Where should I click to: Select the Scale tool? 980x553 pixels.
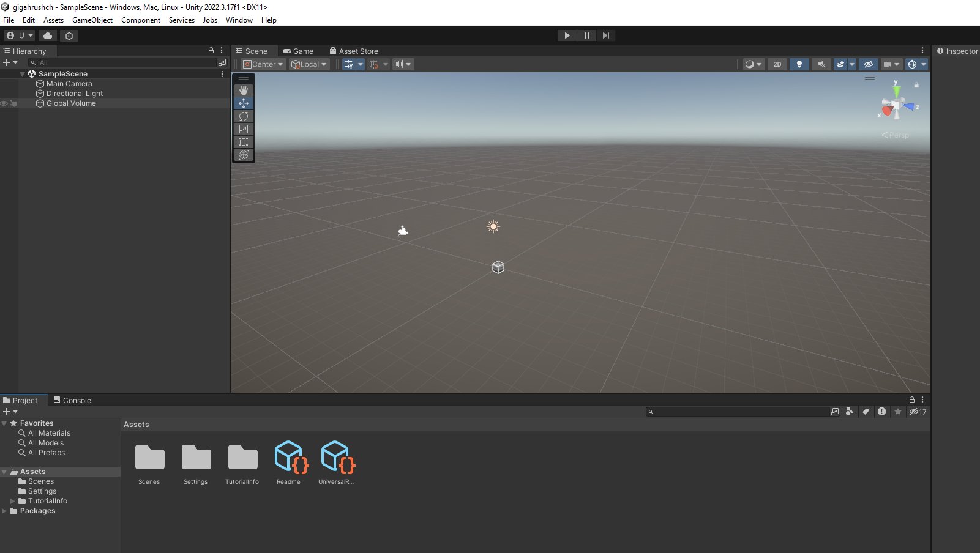[244, 129]
